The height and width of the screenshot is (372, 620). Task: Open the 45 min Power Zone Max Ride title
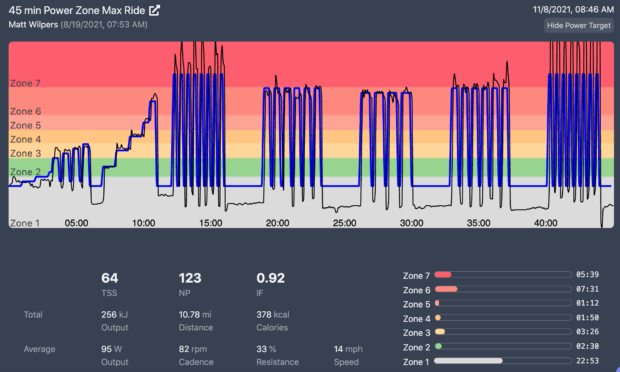(x=77, y=10)
